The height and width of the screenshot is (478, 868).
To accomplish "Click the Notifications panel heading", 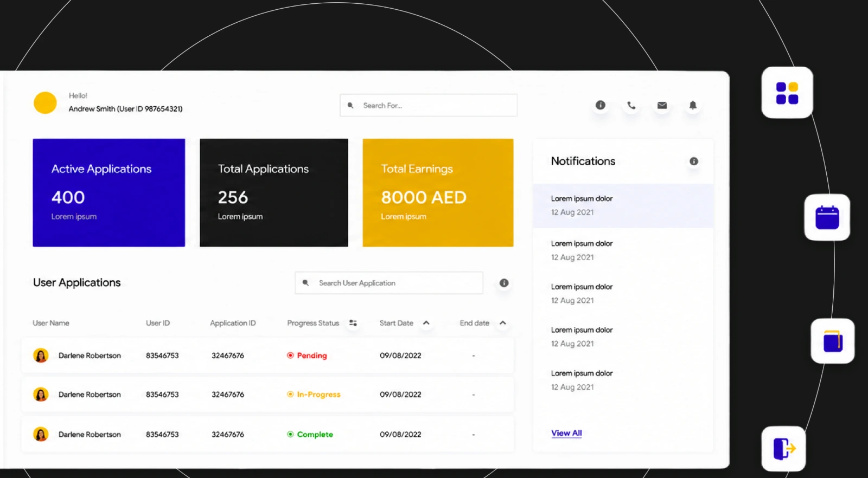I will point(583,161).
